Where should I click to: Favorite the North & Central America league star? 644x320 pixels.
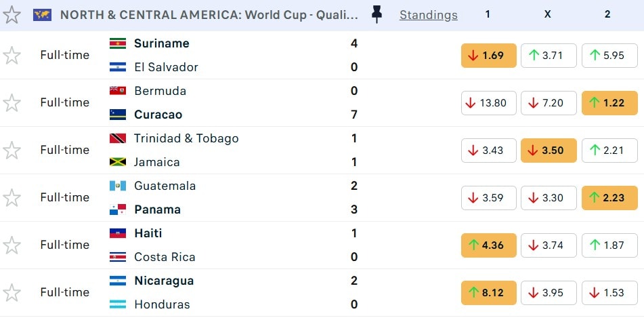tap(12, 14)
